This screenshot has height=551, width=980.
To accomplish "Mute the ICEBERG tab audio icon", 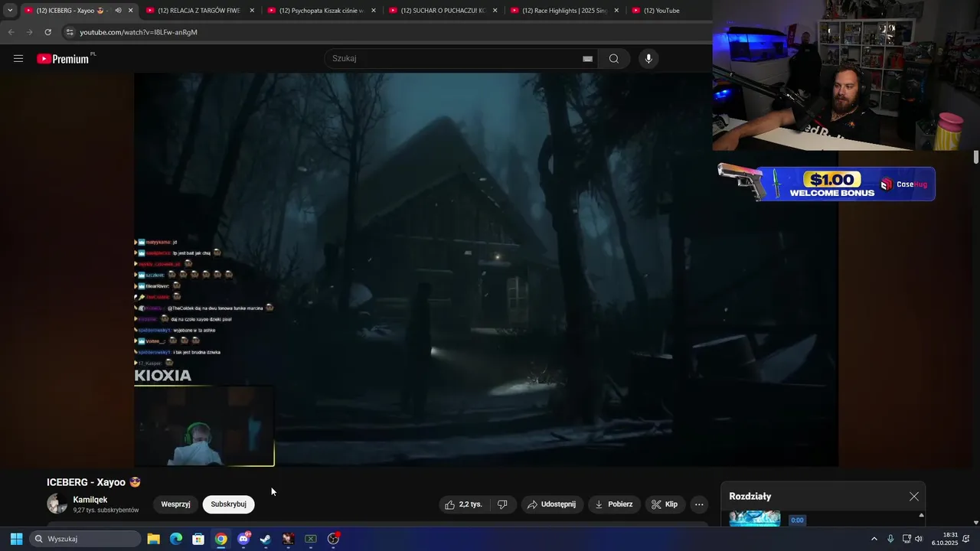I will 118,11.
